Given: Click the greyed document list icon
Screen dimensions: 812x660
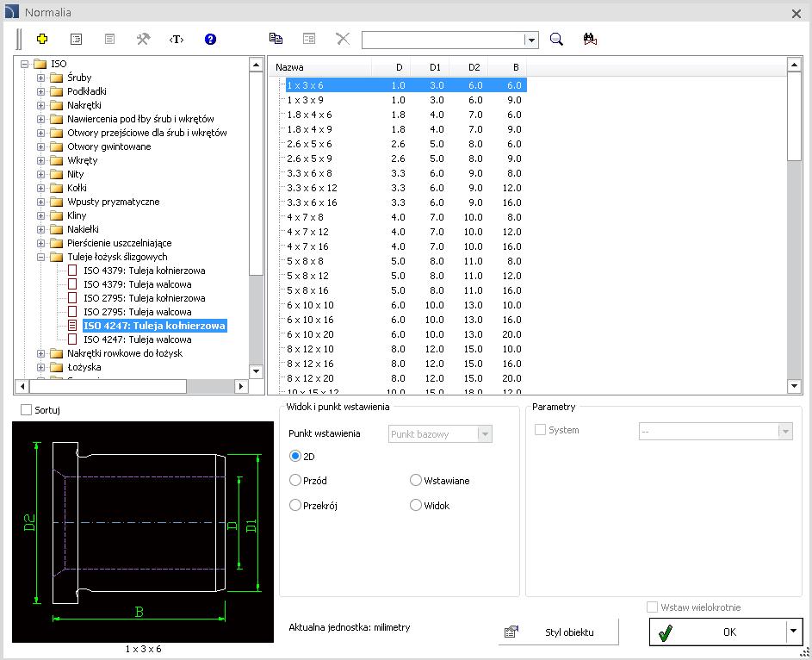Looking at the screenshot, I should (x=109, y=39).
